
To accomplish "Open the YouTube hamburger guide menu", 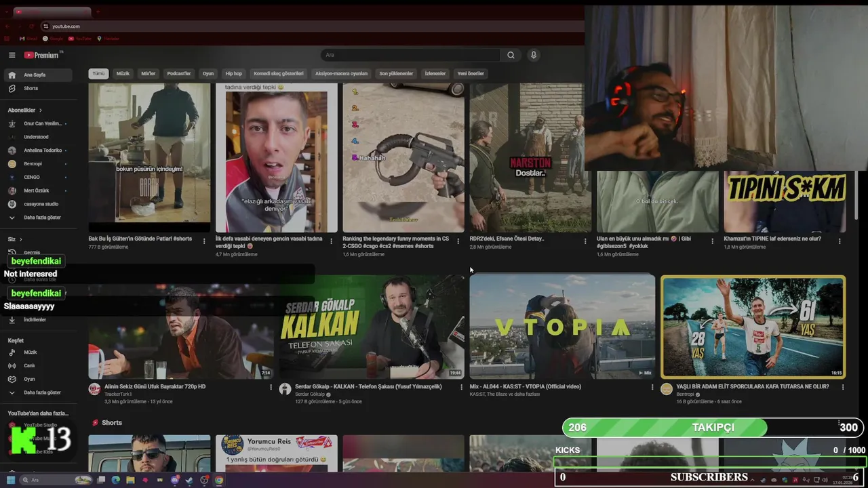I will pos(12,56).
